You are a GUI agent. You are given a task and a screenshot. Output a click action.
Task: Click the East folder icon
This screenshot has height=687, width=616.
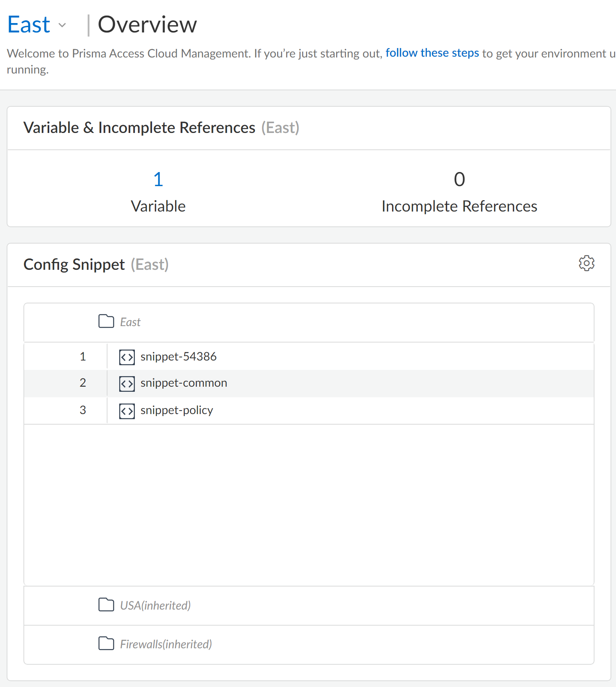tap(106, 321)
